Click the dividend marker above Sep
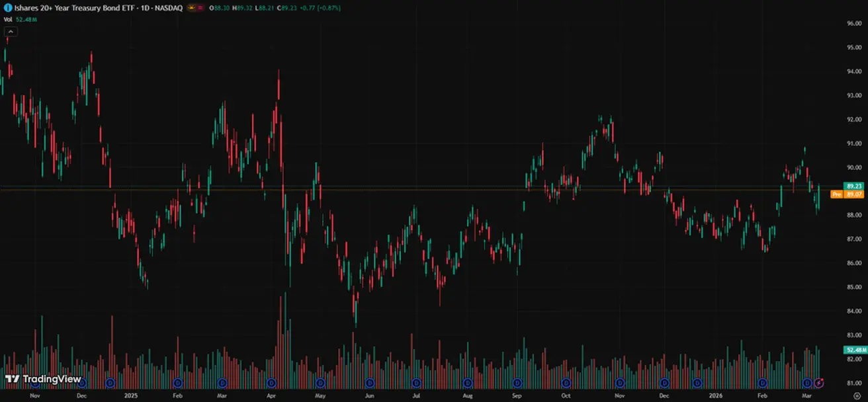Viewport: 868px width, 402px height. point(517,383)
